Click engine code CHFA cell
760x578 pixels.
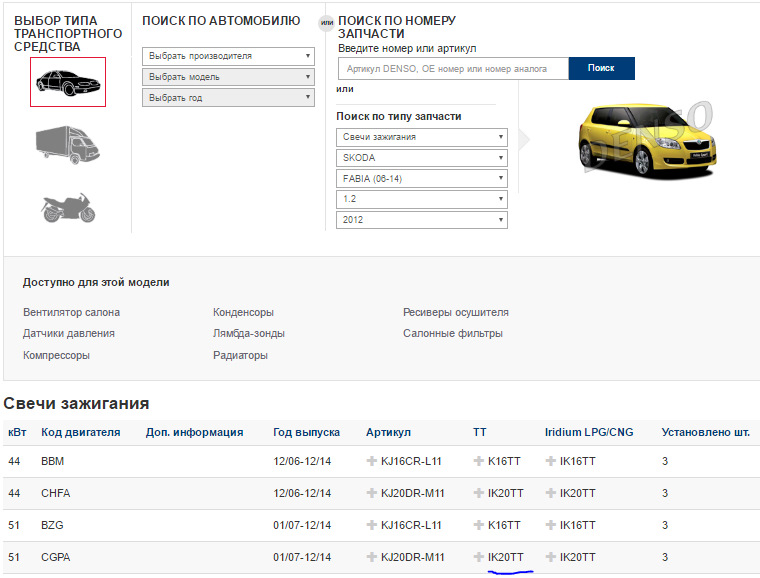coord(55,493)
